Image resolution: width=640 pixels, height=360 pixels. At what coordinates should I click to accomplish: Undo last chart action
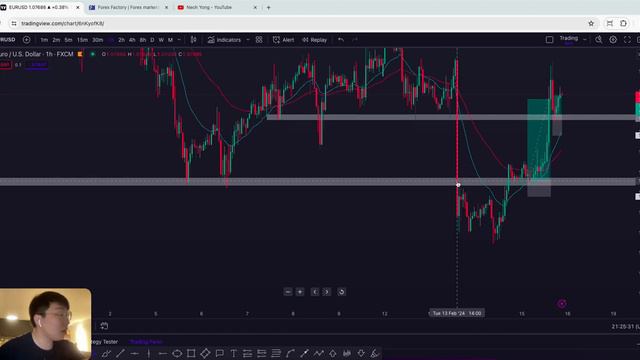341,40
